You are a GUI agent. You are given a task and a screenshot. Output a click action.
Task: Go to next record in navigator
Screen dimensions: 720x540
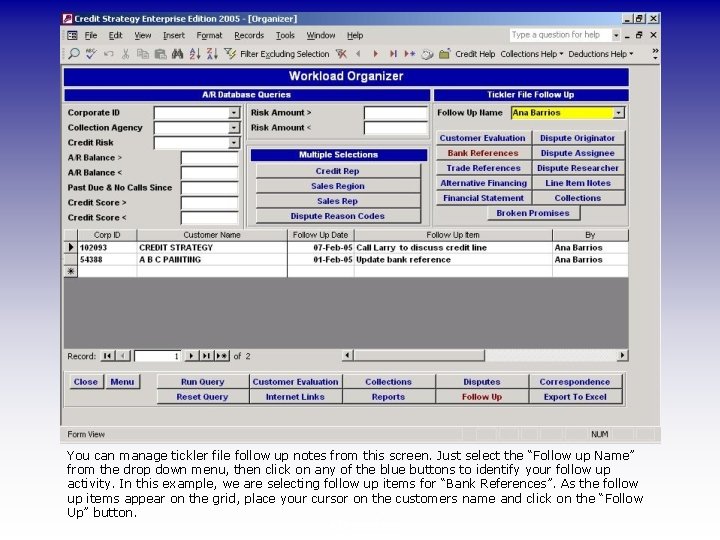coord(191,356)
